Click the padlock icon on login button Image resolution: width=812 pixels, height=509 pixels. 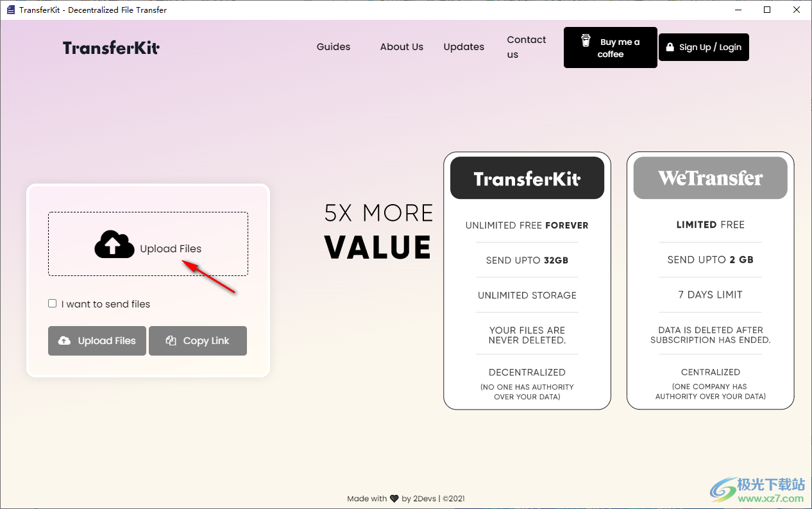pos(670,47)
